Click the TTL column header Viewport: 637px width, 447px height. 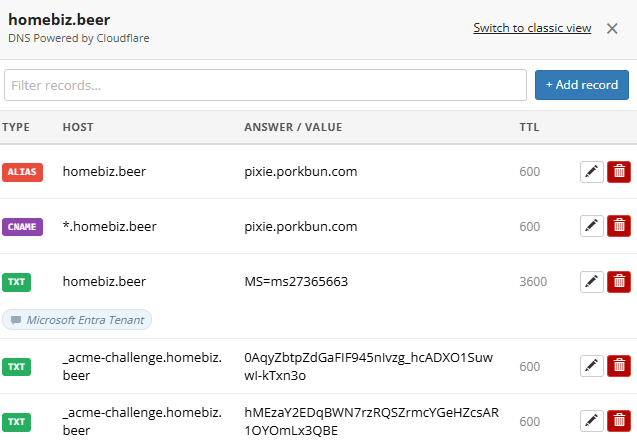pyautogui.click(x=529, y=127)
